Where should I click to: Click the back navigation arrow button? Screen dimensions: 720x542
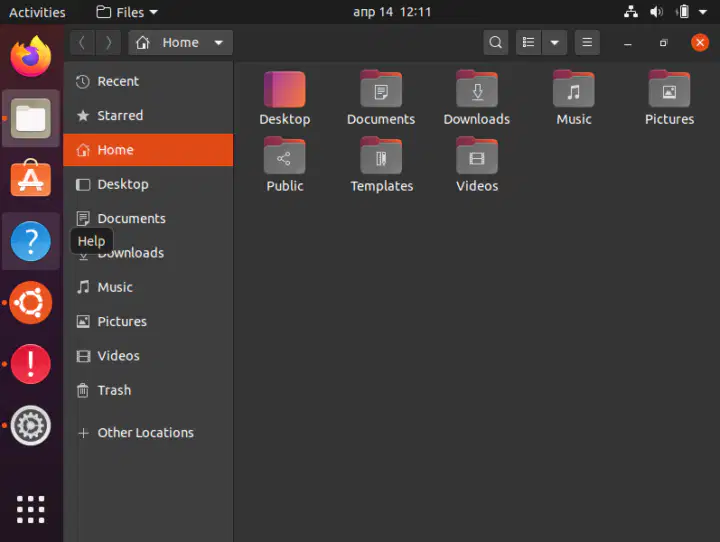(83, 43)
